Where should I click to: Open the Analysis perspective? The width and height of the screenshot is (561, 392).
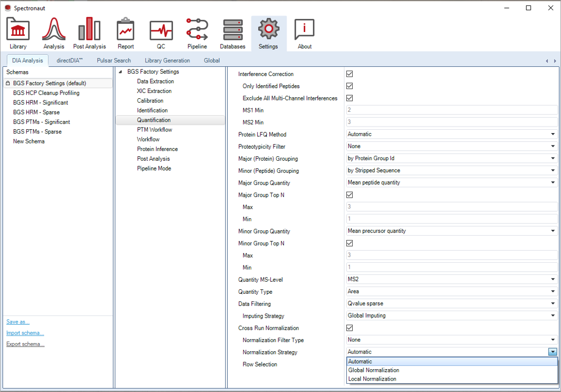click(x=54, y=33)
